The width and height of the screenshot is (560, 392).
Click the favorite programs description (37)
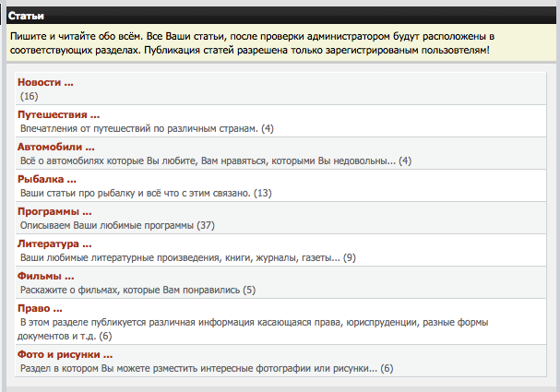pos(117,225)
